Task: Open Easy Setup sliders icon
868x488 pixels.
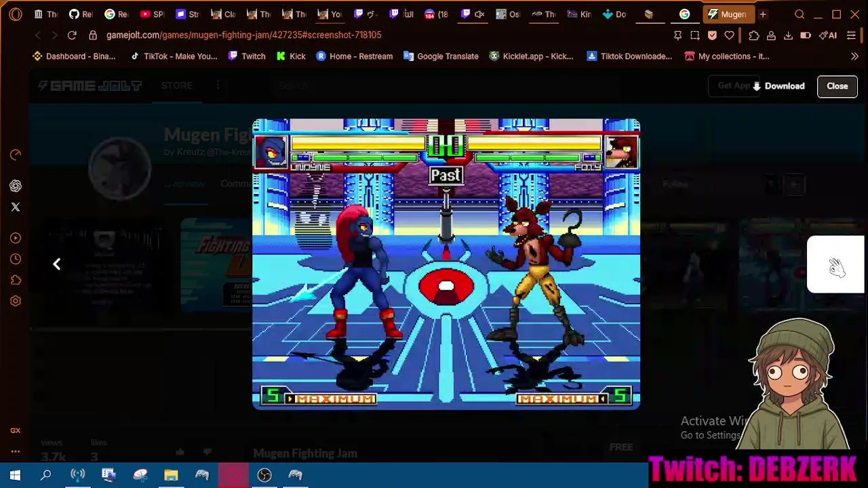Action: 851,35
